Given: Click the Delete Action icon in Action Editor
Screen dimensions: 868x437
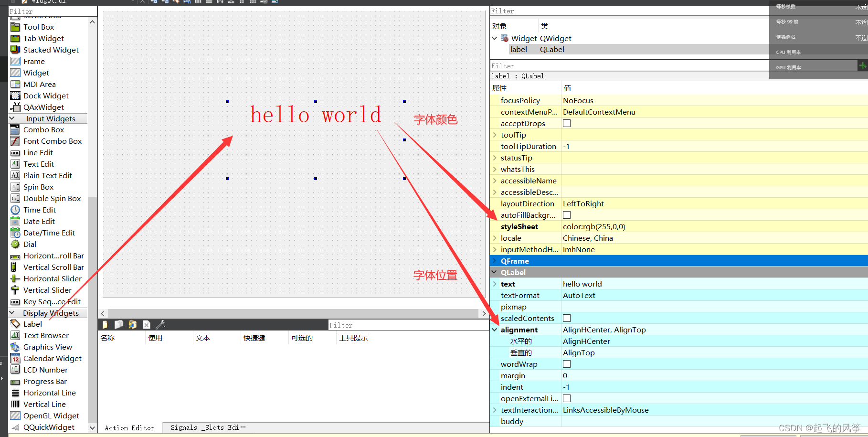Looking at the screenshot, I should pos(146,324).
